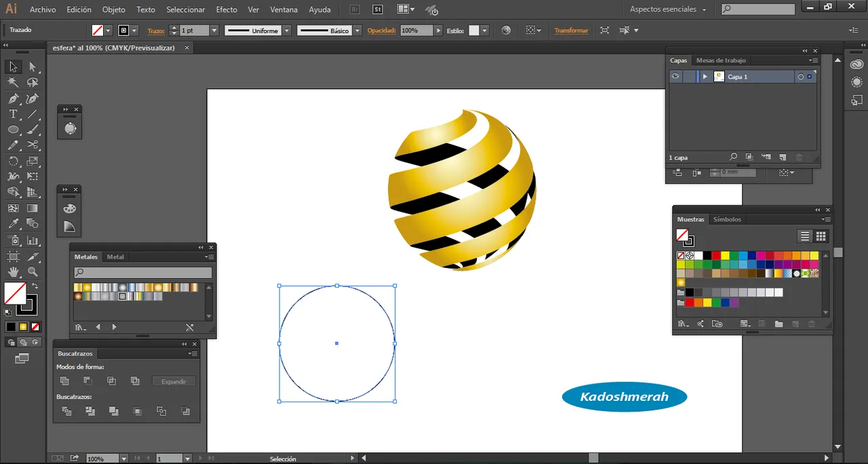The image size is (868, 464).
Task: Swap fill and stroke colors arrow
Action: 35,286
